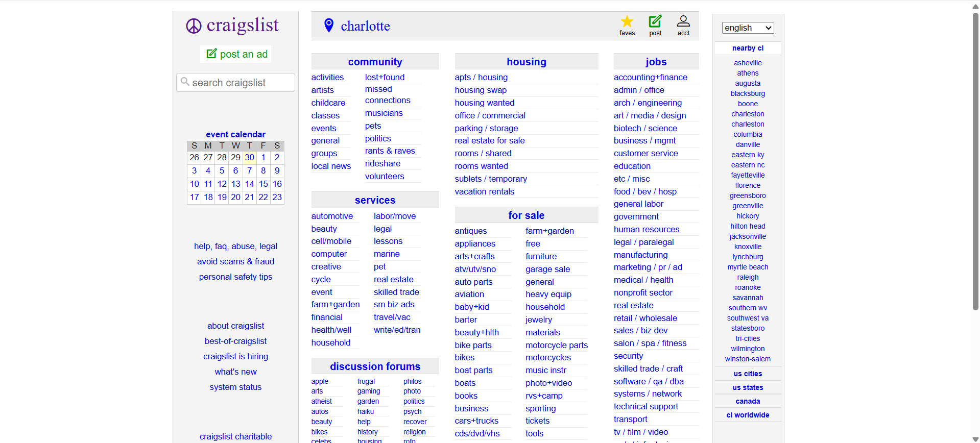Open rants & raves link
The width and height of the screenshot is (980, 443).
pyautogui.click(x=390, y=151)
